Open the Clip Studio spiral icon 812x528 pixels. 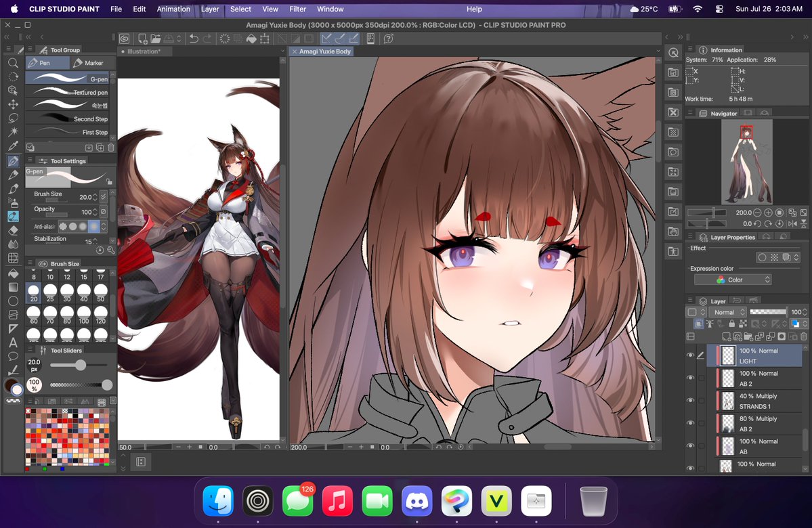point(125,39)
